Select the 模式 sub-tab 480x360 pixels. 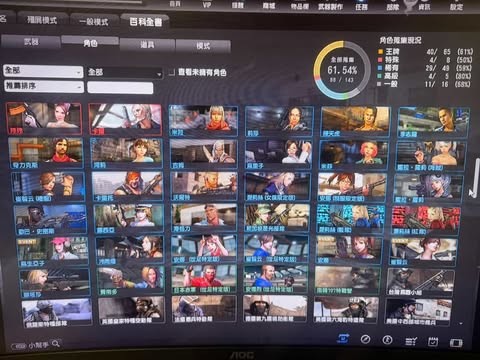pyautogui.click(x=203, y=46)
